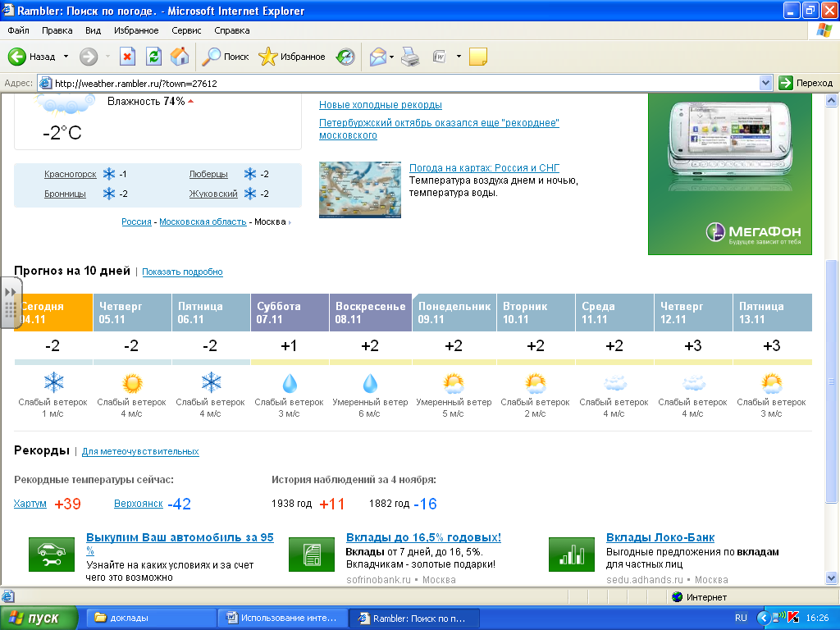This screenshot has width=840, height=630.
Task: Open the Жуковский weather link
Action: pyautogui.click(x=213, y=194)
